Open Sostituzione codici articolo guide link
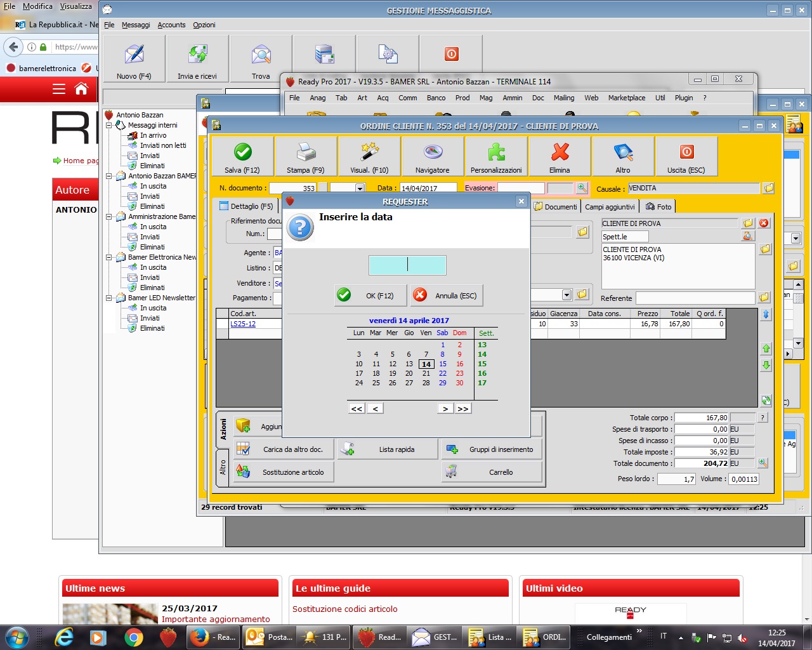Viewport: 812px width, 650px height. point(345,609)
